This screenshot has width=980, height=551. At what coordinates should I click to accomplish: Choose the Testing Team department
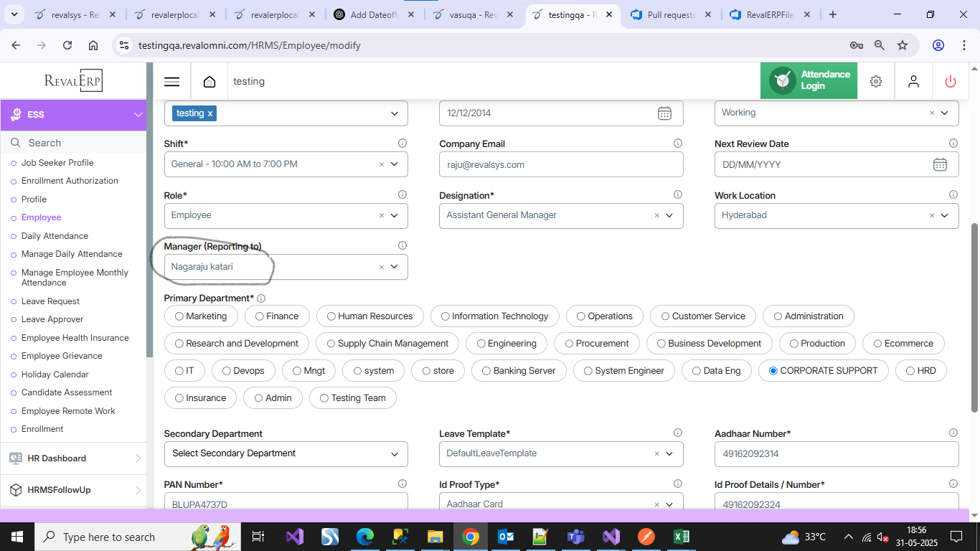(x=324, y=398)
